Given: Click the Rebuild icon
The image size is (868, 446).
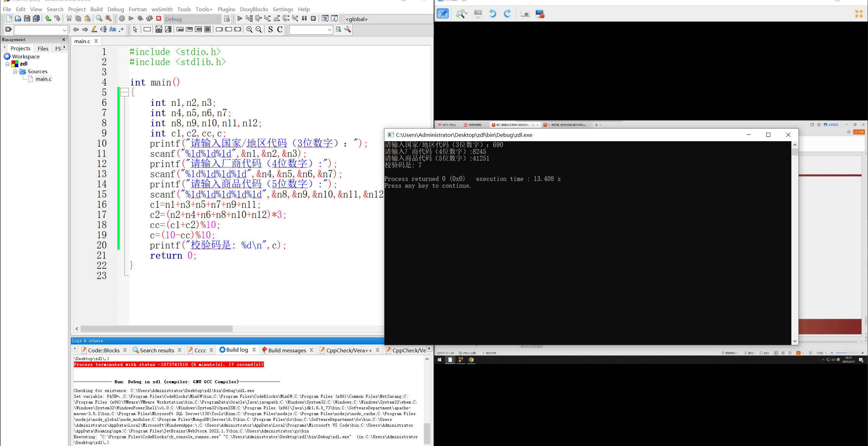Looking at the screenshot, I should pyautogui.click(x=150, y=19).
